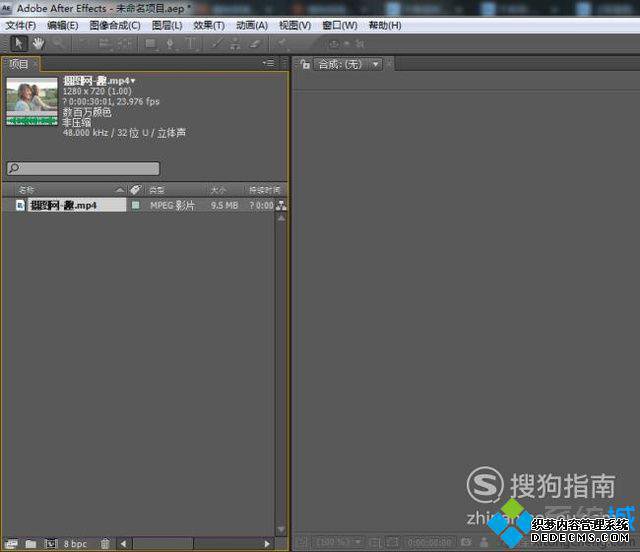This screenshot has width=640, height=552.
Task: Click the 9.5 MB size cell
Action: pos(224,205)
